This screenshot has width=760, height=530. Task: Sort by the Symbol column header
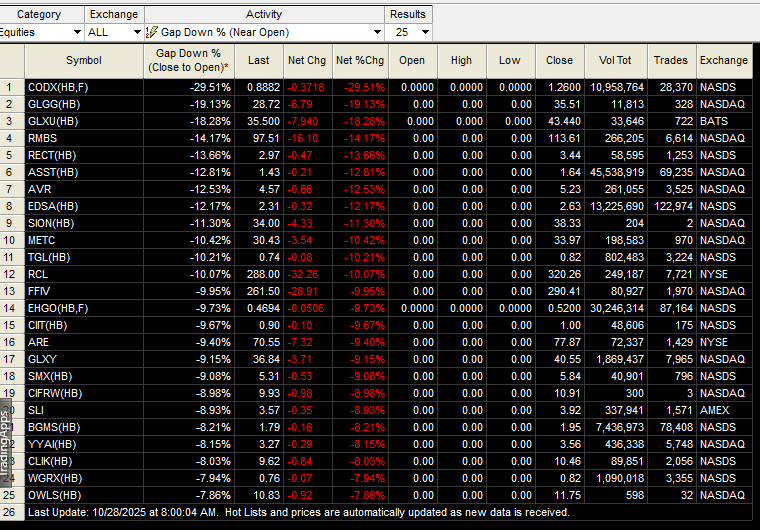click(84, 61)
